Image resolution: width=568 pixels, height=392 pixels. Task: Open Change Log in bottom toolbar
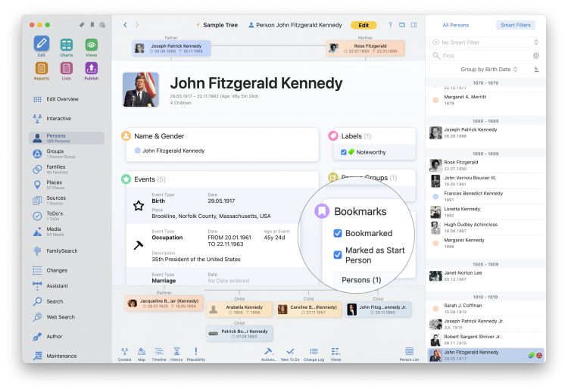(x=314, y=354)
